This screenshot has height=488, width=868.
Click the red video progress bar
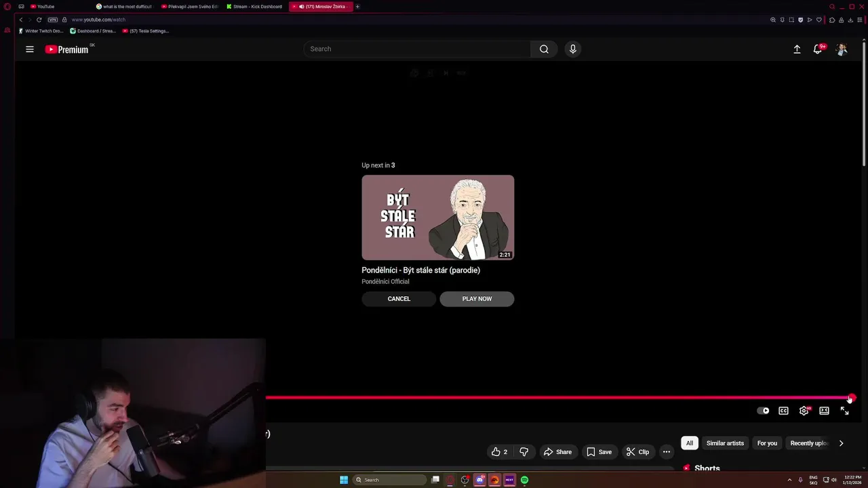click(558, 398)
